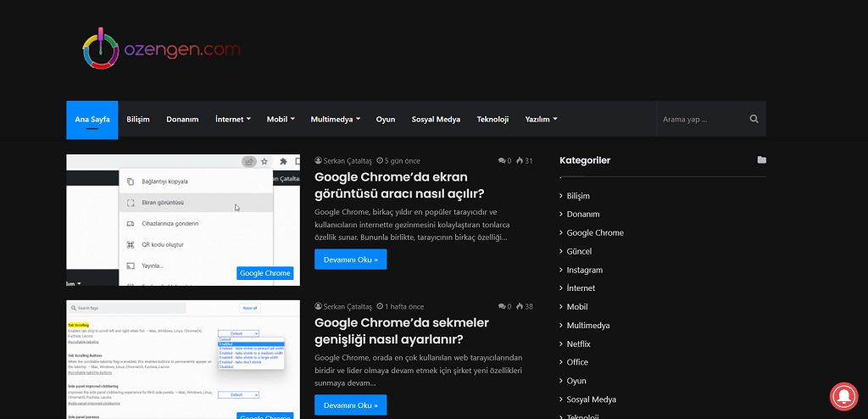Open the Sosyal Medya menu item
868x419 pixels.
[x=436, y=120]
